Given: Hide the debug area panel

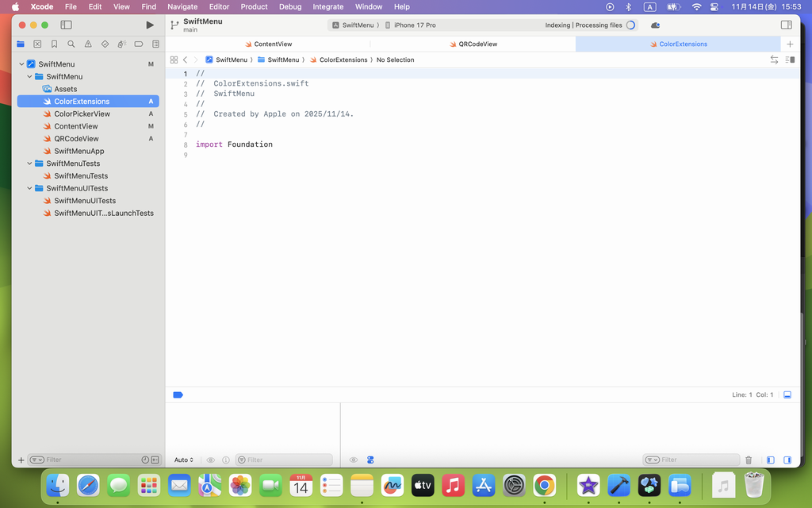Looking at the screenshot, I should [787, 394].
